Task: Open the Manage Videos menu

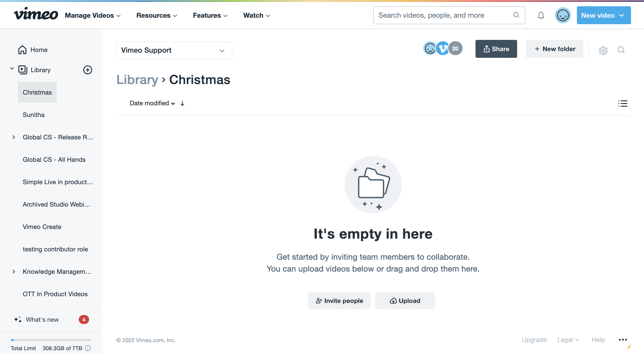Action: tap(93, 15)
